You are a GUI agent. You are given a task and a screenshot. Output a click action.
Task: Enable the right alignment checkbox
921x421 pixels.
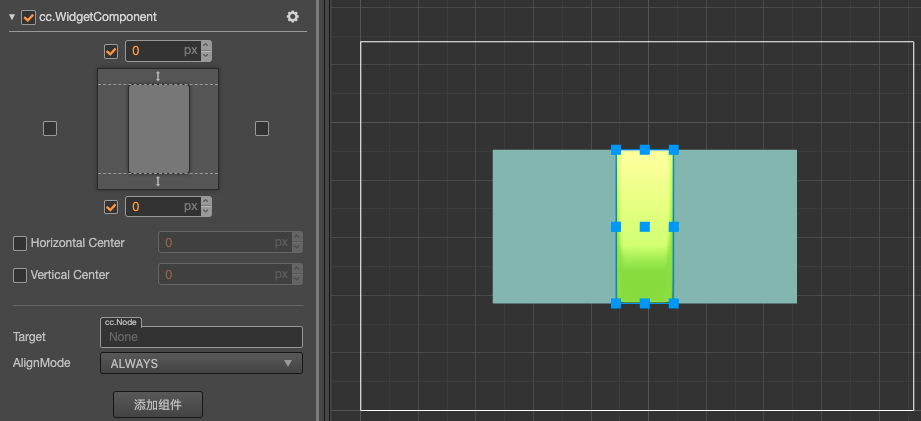pyautogui.click(x=262, y=128)
